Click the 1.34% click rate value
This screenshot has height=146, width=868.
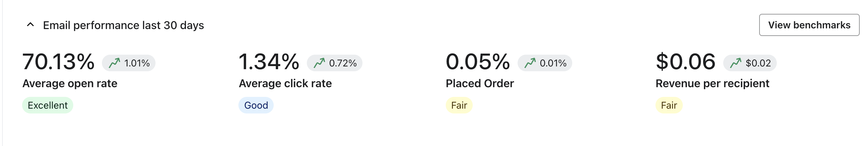269,62
